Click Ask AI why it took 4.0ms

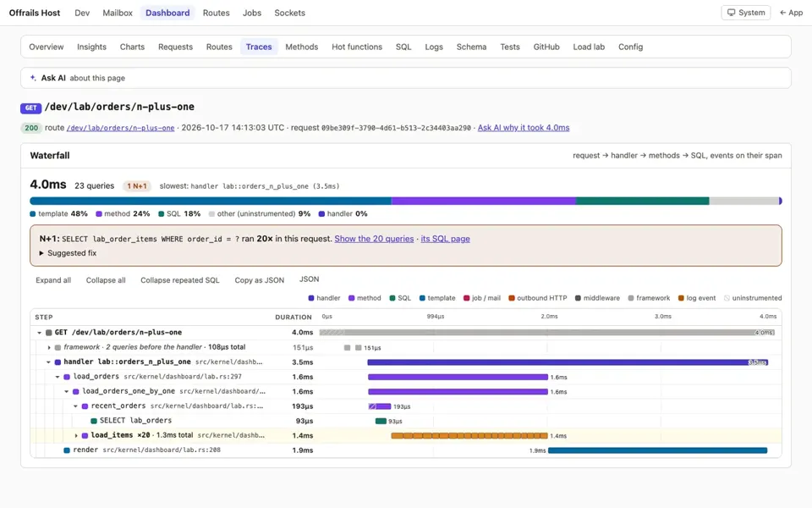pyautogui.click(x=523, y=128)
